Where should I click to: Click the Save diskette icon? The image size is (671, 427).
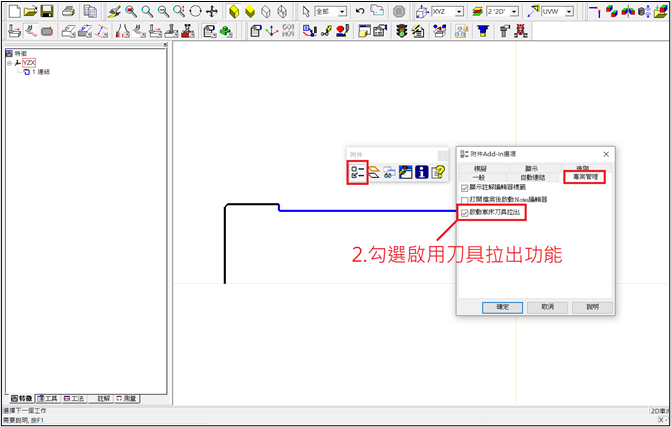tap(48, 11)
